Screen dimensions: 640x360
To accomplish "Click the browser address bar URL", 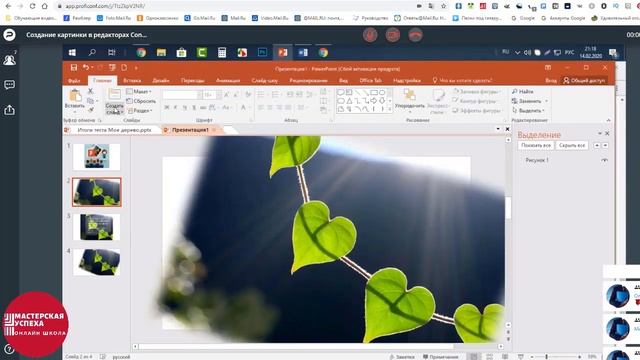I will pos(105,6).
